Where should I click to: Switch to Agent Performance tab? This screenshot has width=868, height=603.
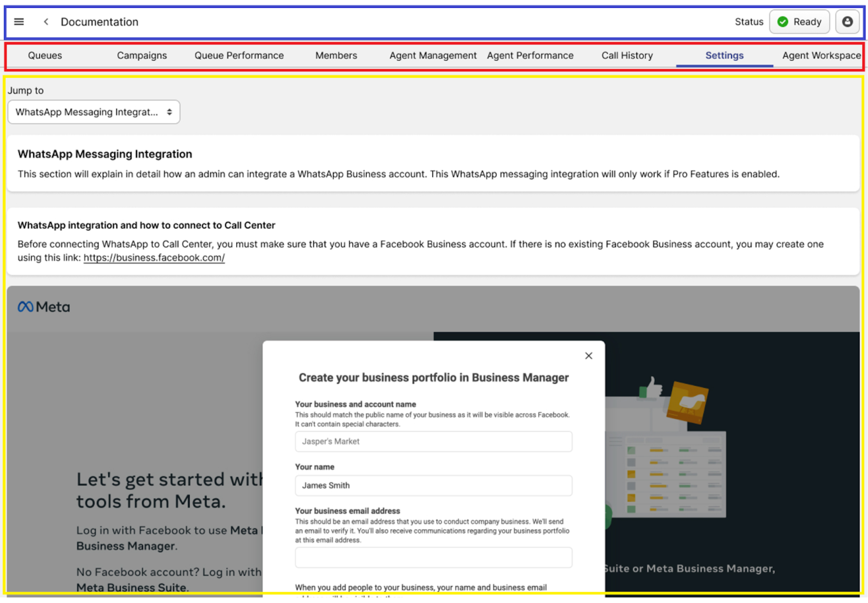[x=530, y=56]
